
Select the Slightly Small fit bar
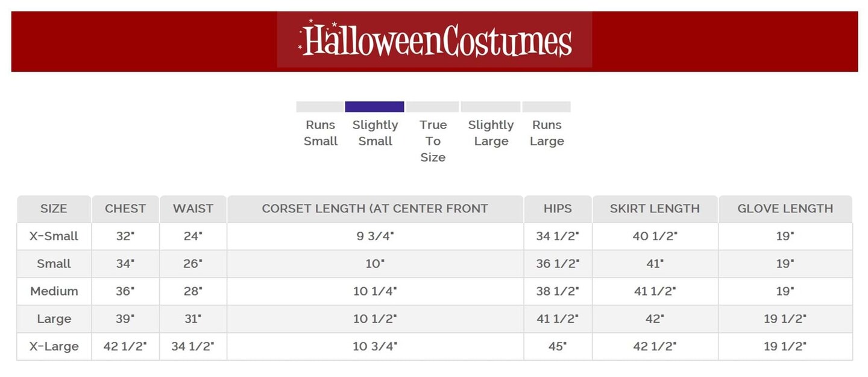pyautogui.click(x=374, y=107)
